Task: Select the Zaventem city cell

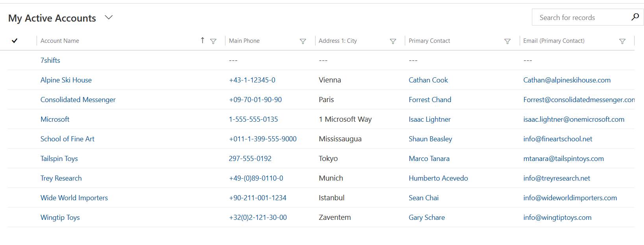Action: point(334,218)
